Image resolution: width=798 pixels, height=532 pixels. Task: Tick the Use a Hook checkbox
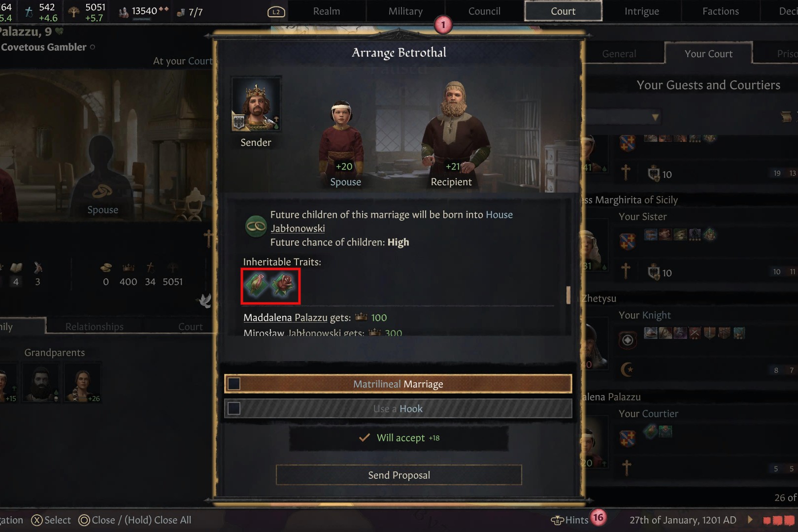point(234,408)
